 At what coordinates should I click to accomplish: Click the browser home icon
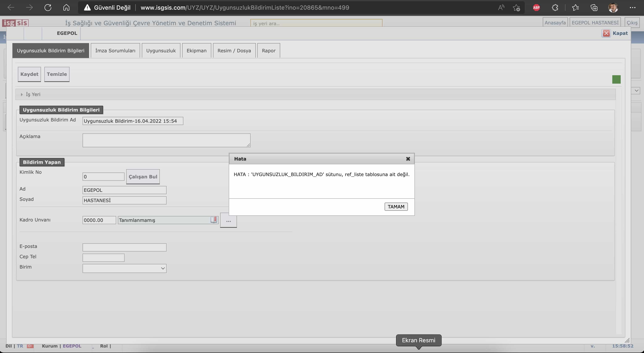click(66, 8)
